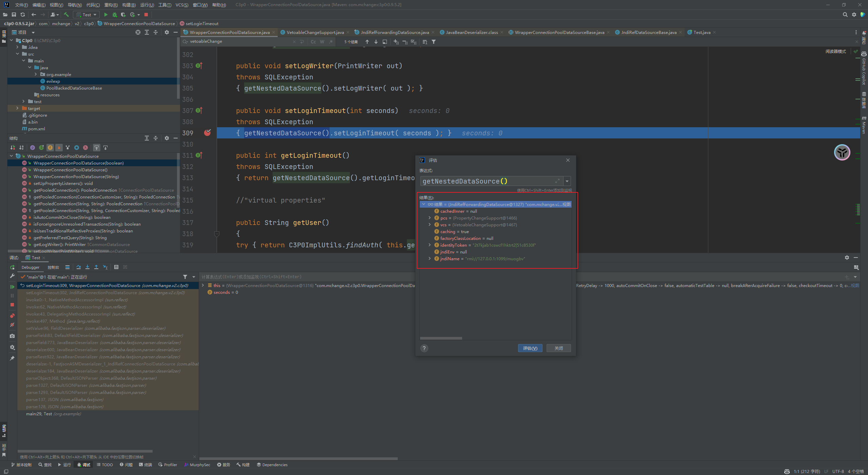The height and width of the screenshot is (475, 868).
Task: Start debugging with the bug icon in main toolbar
Action: point(115,15)
